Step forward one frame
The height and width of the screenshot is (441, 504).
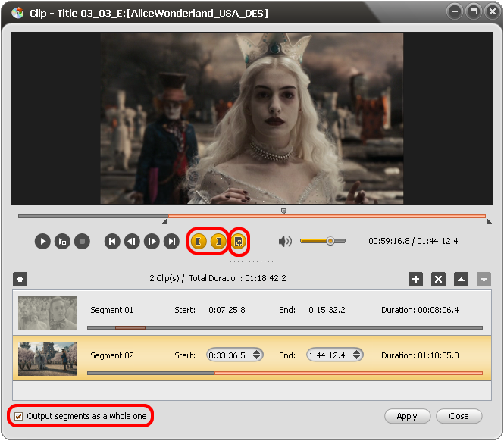152,242
